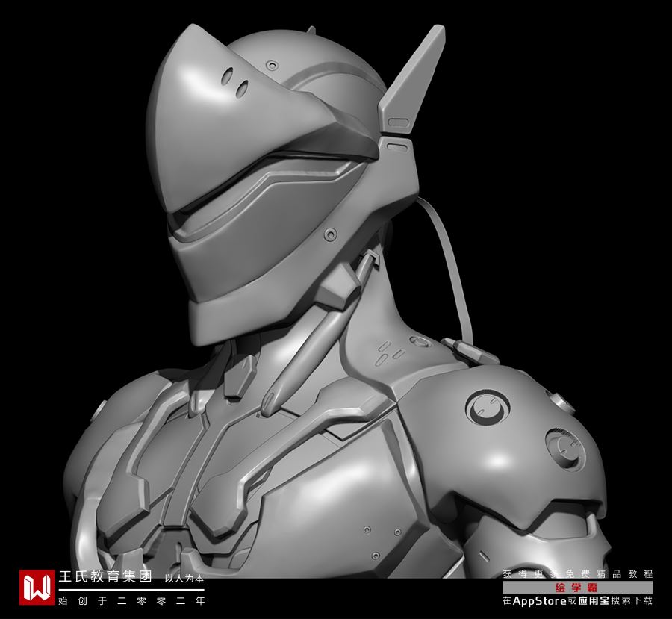Viewport: 672px width, 619px height.
Task: Click the 王氏教育集团 title text
Action: pyautogui.click(x=105, y=576)
